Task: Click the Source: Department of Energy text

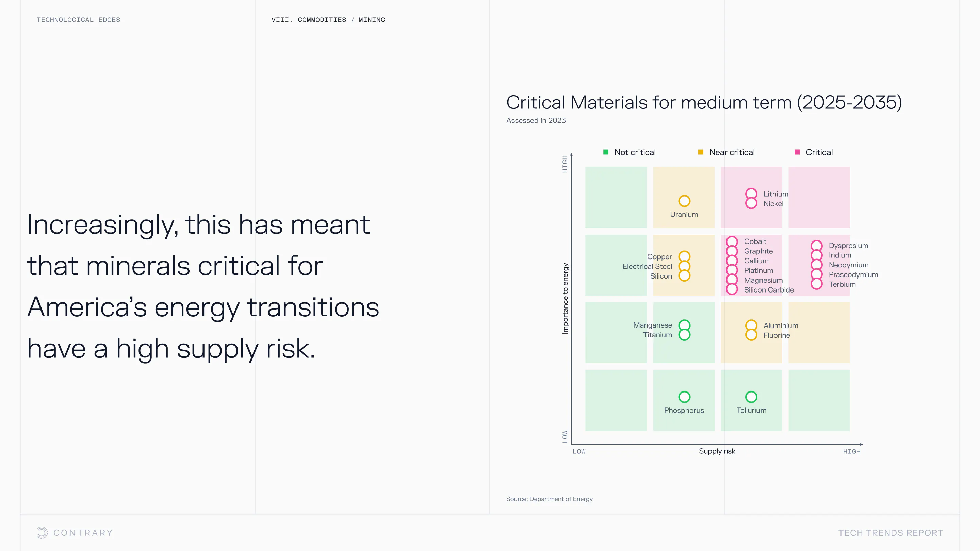Action: pyautogui.click(x=550, y=499)
